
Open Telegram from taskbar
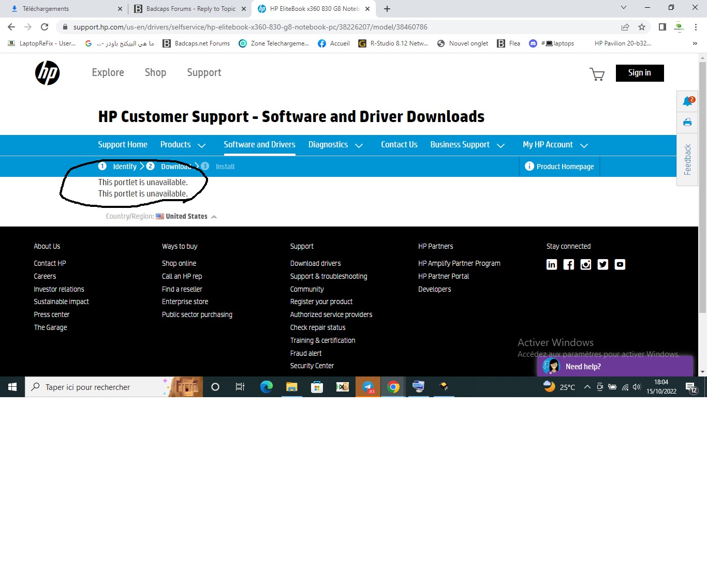(x=368, y=387)
